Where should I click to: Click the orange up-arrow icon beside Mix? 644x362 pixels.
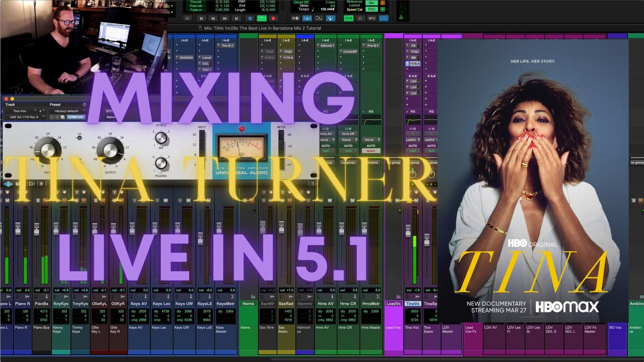pyautogui.click(x=383, y=3)
